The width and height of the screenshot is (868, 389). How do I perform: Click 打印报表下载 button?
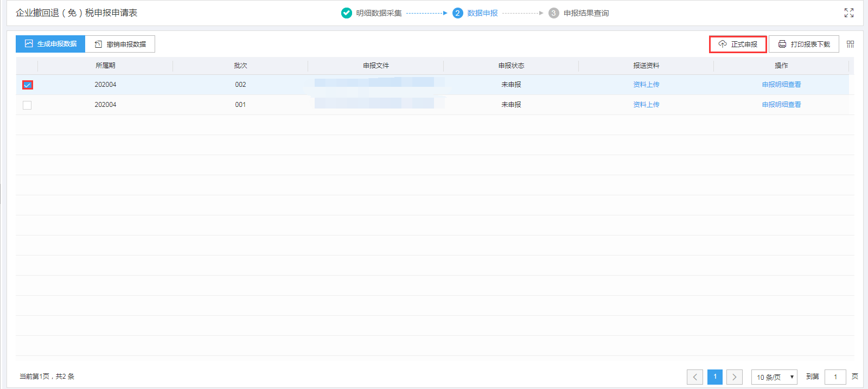tap(804, 44)
